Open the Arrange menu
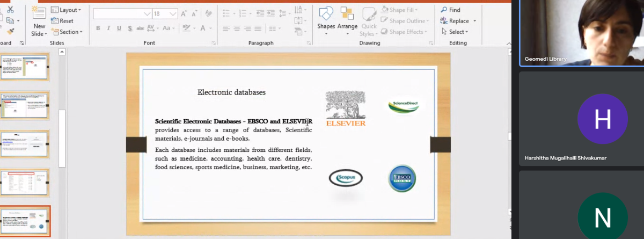The height and width of the screenshot is (239, 644). 347,21
